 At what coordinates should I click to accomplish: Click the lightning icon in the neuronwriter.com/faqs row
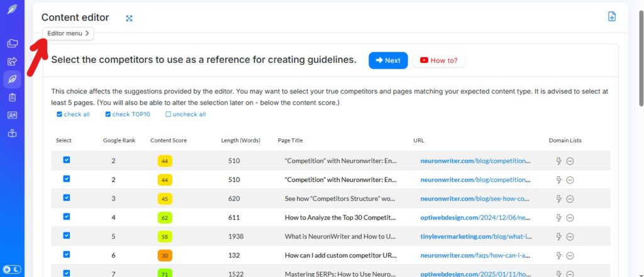coord(558,256)
